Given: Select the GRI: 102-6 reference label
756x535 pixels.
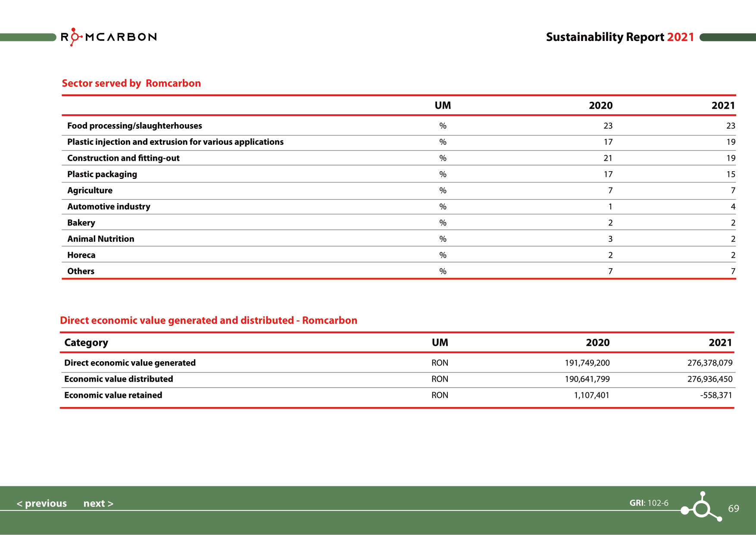Looking at the screenshot, I should click(x=648, y=503).
